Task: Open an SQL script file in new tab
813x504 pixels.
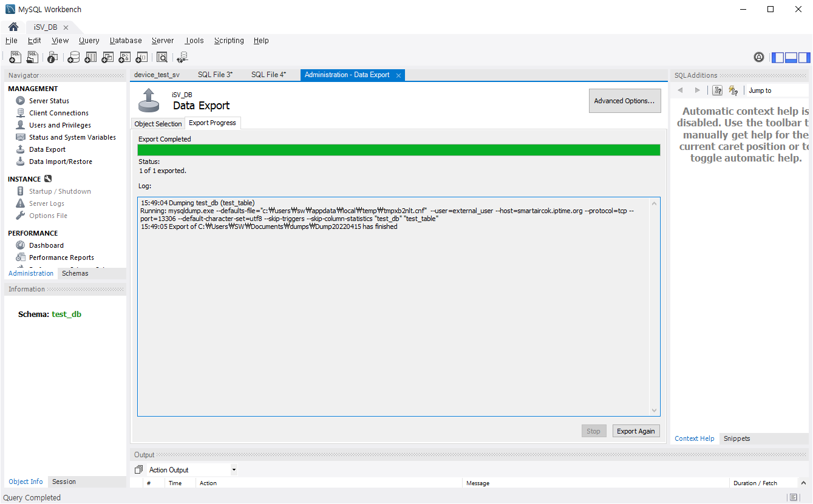Action: pyautogui.click(x=32, y=57)
